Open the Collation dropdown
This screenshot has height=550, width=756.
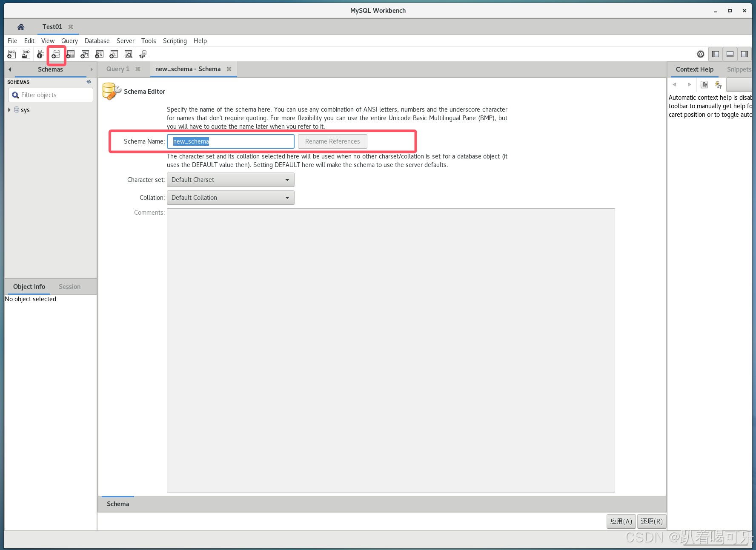point(230,198)
